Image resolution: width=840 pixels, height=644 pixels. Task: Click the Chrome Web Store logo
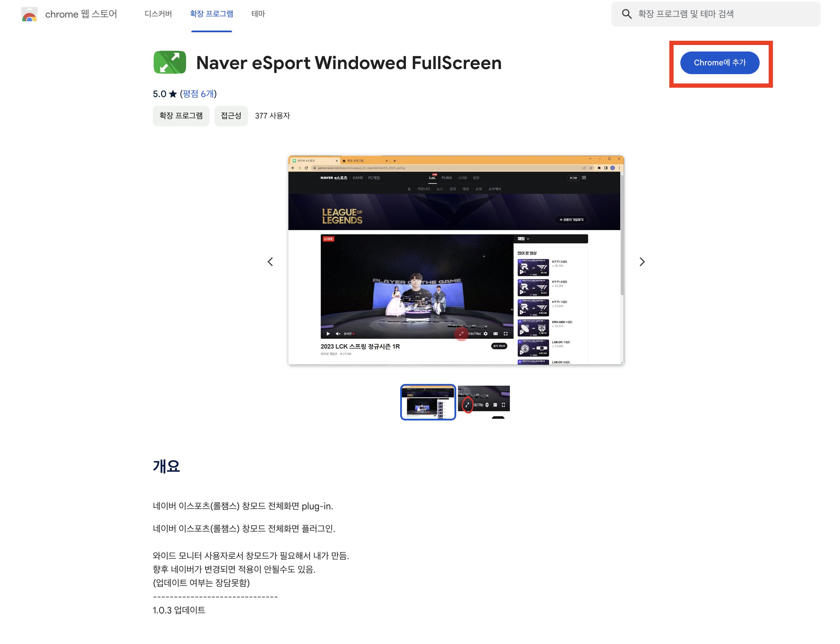click(x=29, y=14)
